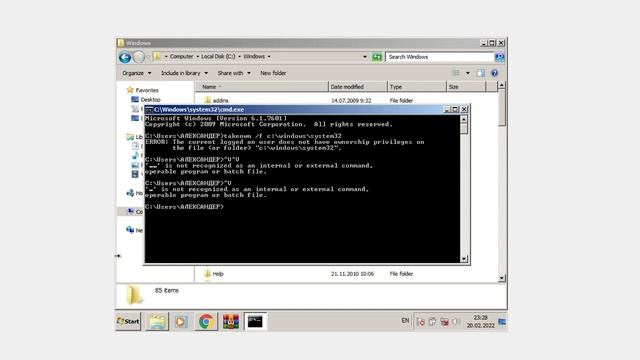Open the Share with dropdown
This screenshot has width=640, height=360.
pyautogui.click(x=234, y=73)
